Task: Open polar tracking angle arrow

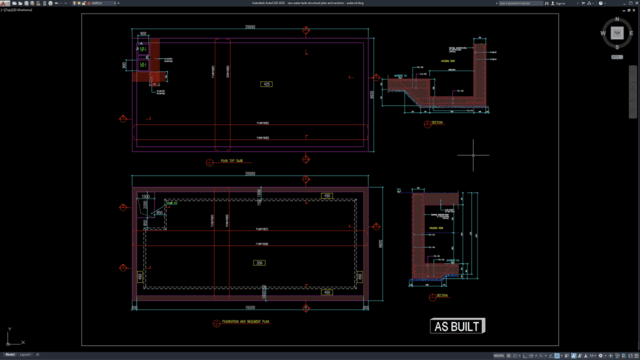Action: pos(536,356)
